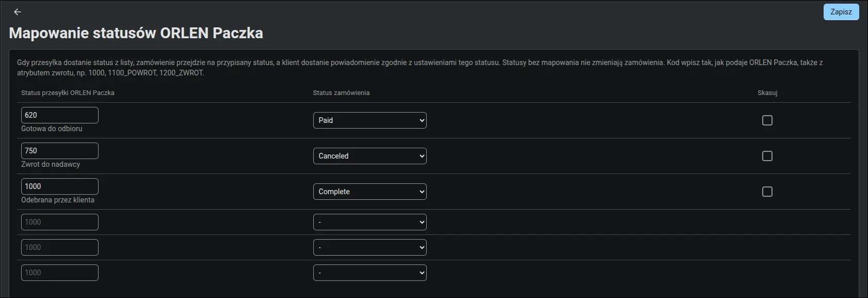Image resolution: width=868 pixels, height=298 pixels.
Task: Click the second empty status code field
Action: point(60,247)
